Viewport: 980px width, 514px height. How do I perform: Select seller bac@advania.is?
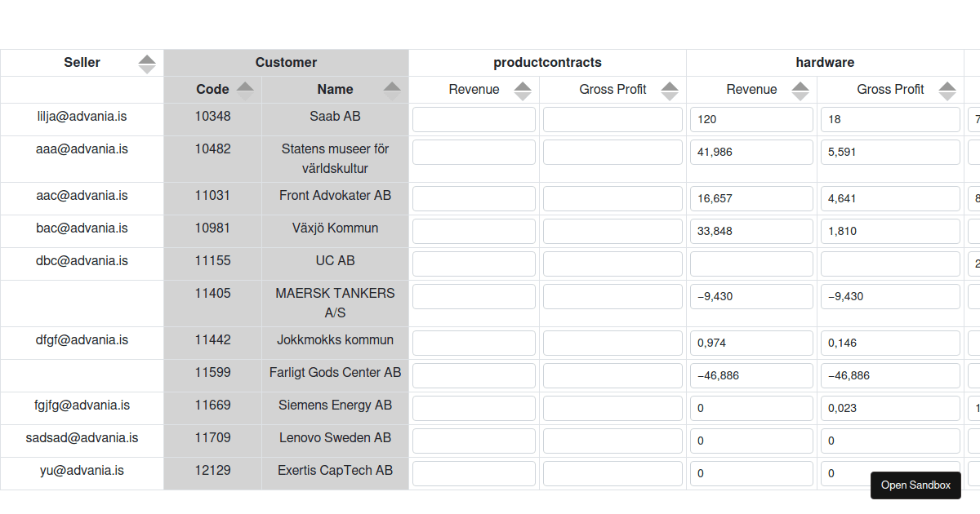click(82, 228)
